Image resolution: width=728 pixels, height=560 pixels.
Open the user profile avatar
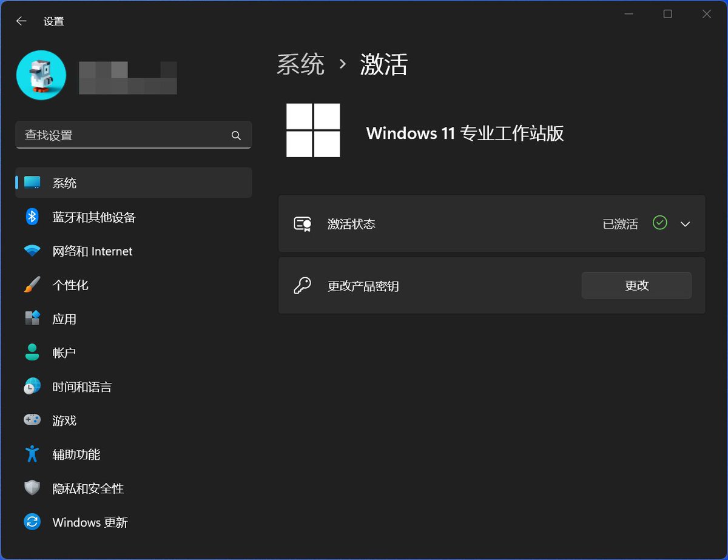pos(41,75)
